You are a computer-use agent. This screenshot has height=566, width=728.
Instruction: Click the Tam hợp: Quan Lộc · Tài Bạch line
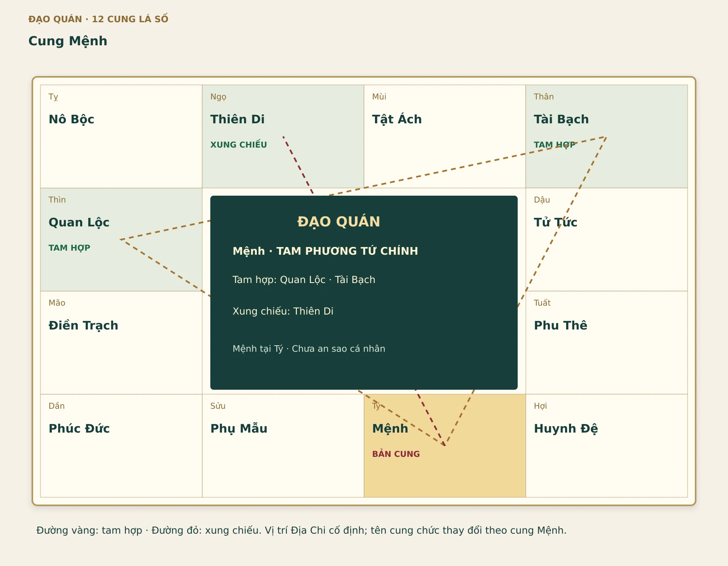(x=304, y=280)
